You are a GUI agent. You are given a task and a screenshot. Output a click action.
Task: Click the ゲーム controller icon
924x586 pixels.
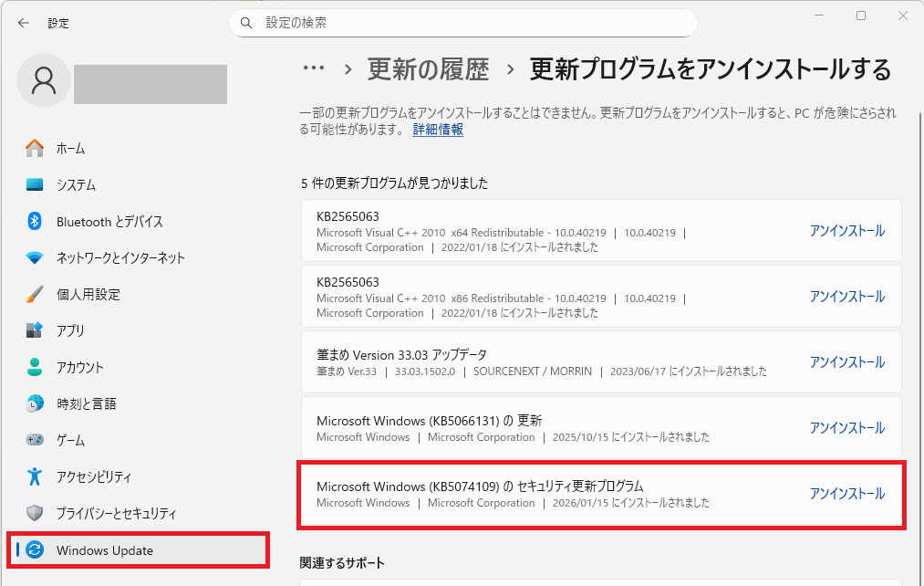35,440
